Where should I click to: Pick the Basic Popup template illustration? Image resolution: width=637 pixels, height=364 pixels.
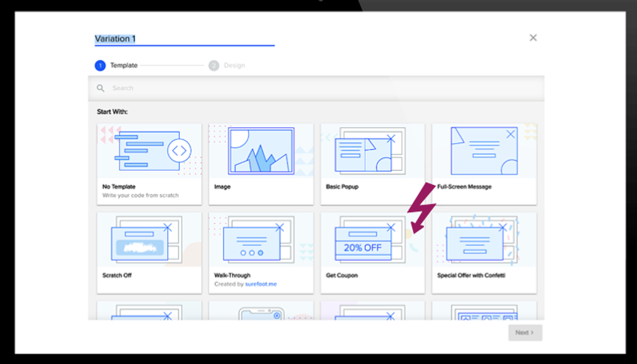(x=372, y=150)
